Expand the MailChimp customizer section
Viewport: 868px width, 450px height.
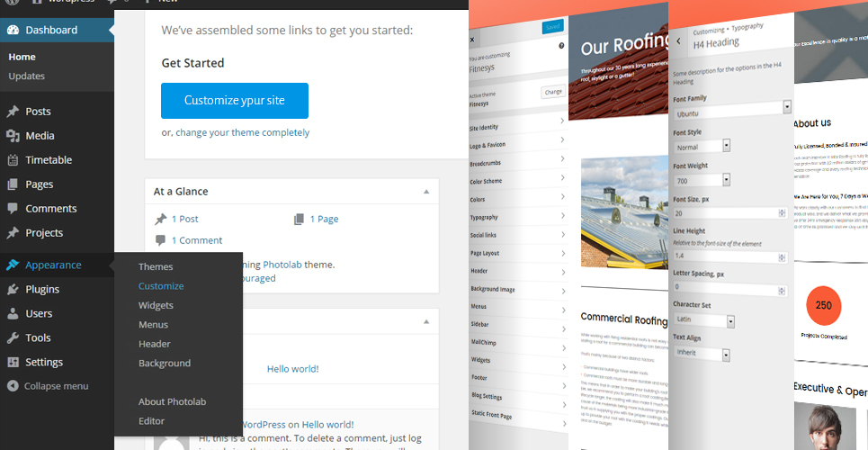pyautogui.click(x=517, y=344)
